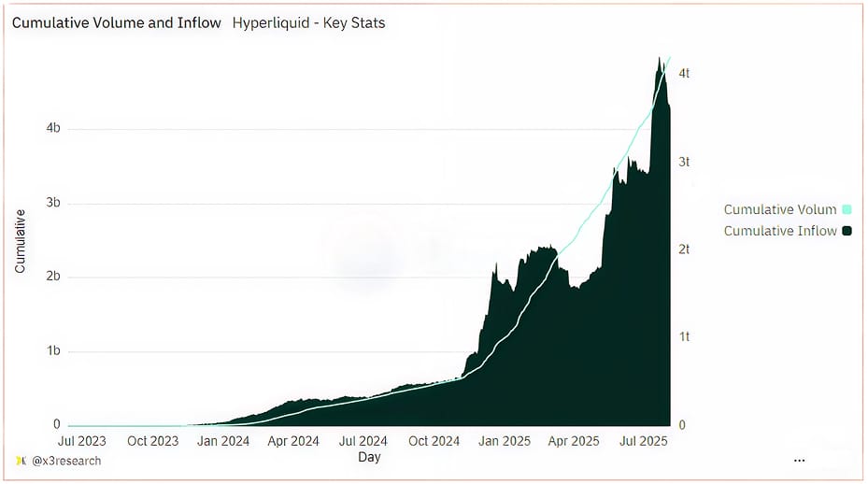Click the Jul 2023 axis label
Screen dimensions: 868x484
coord(82,441)
